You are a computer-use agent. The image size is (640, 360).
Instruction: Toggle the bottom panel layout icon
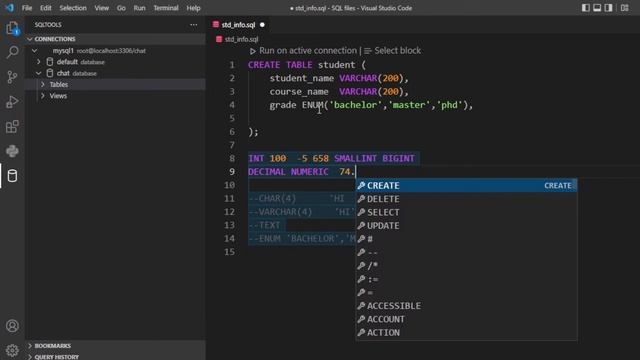click(x=597, y=8)
